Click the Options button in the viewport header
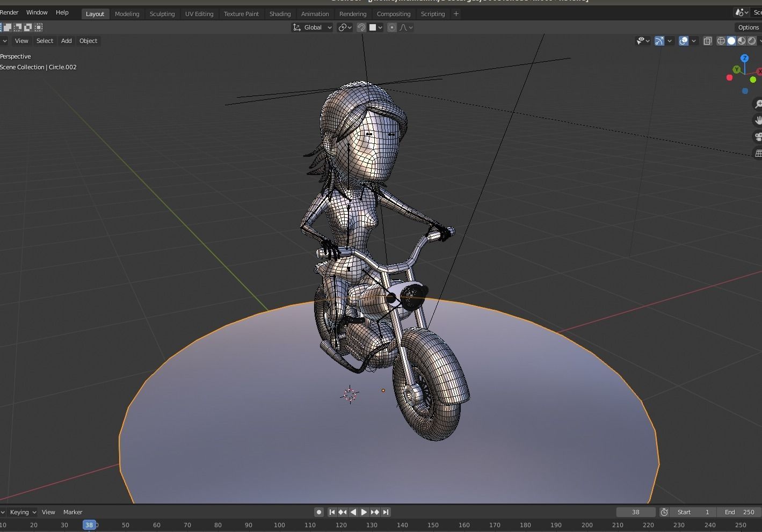The image size is (762, 532). tap(748, 27)
